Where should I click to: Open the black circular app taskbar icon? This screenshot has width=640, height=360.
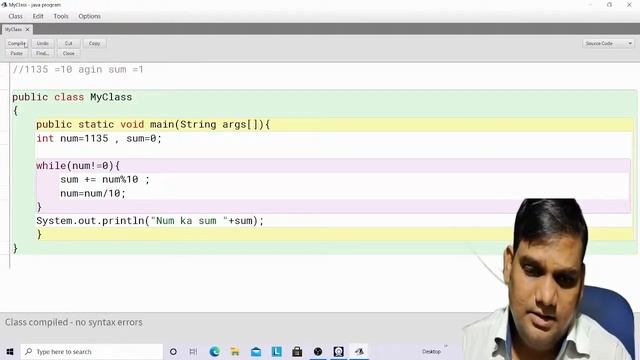tap(318, 351)
